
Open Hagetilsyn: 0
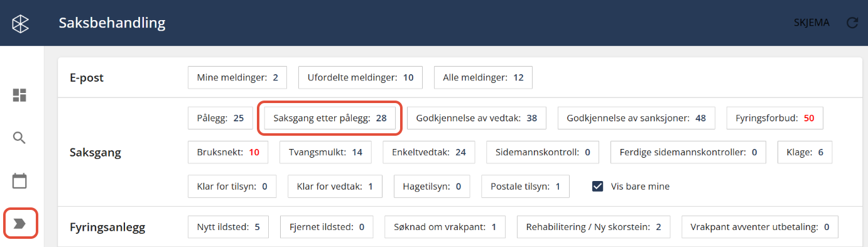[x=432, y=186]
